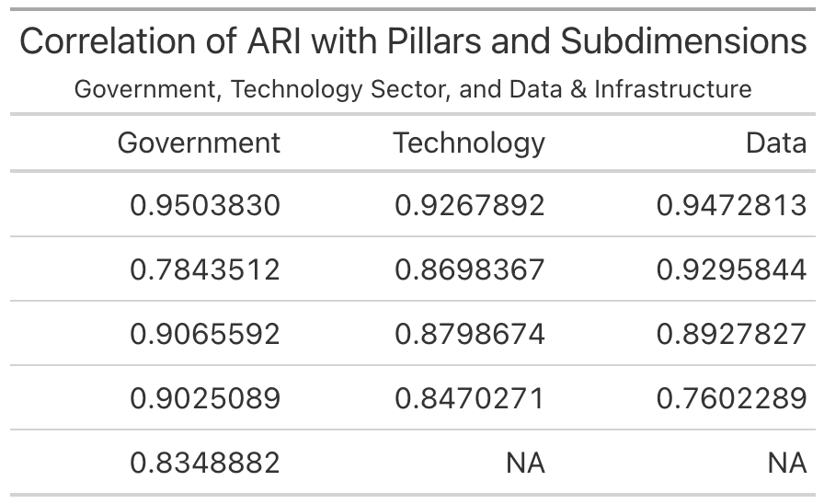Image resolution: width=824 pixels, height=504 pixels.
Task: Select the Government column header
Action: click(199, 143)
